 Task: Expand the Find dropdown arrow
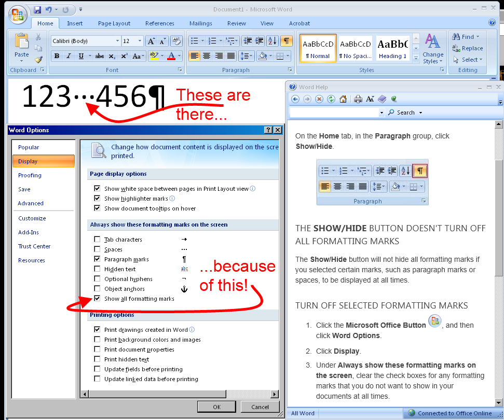[478, 37]
